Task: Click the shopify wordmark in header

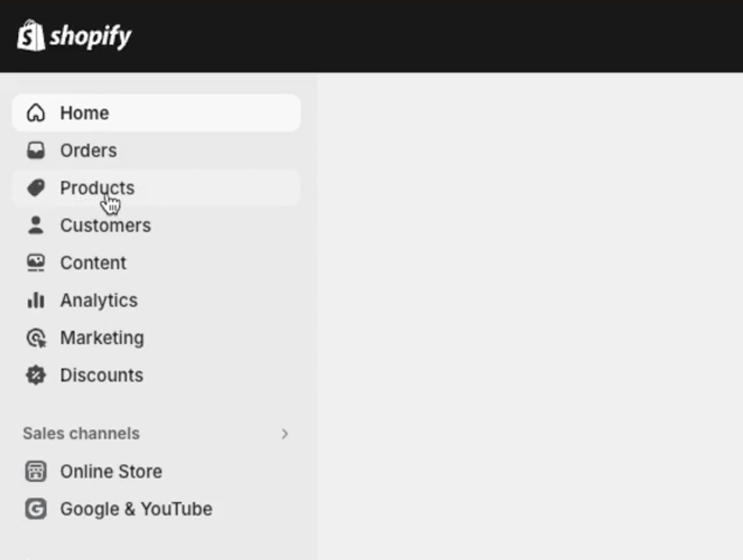Action: [91, 37]
